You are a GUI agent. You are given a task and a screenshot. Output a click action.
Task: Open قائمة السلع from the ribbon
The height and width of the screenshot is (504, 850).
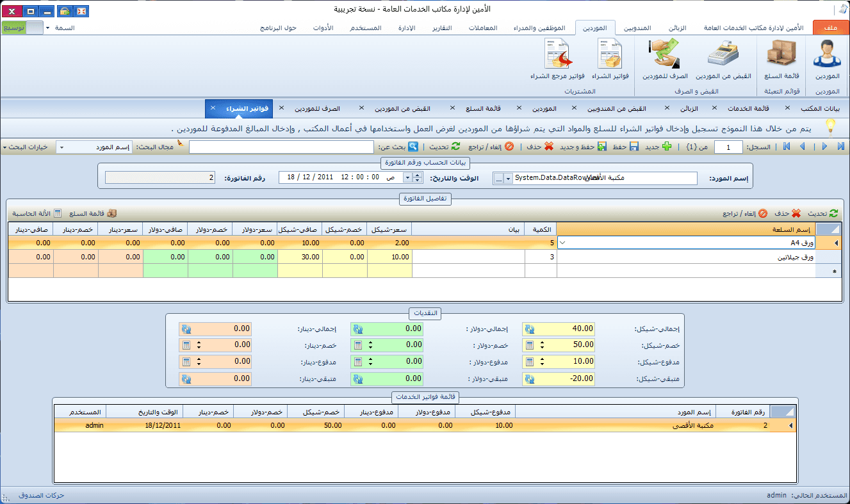point(781,59)
